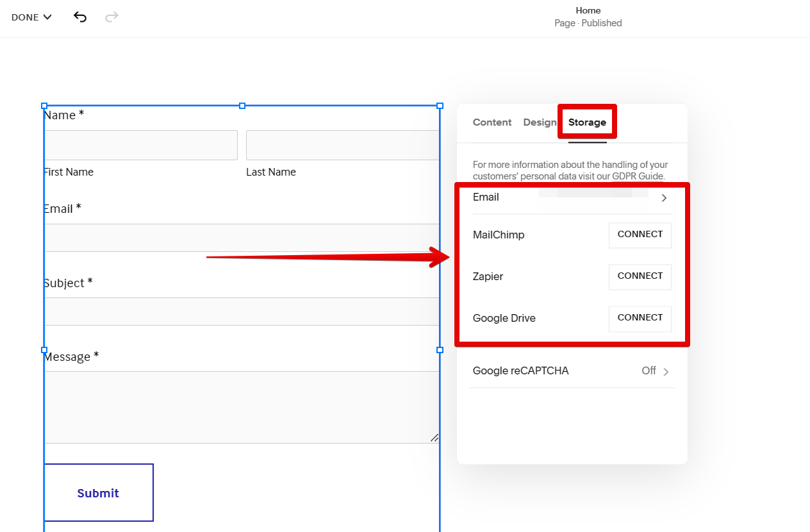Viewport: 810px width, 532px height.
Task: Click the 'Page · Published' status text
Action: tap(588, 23)
